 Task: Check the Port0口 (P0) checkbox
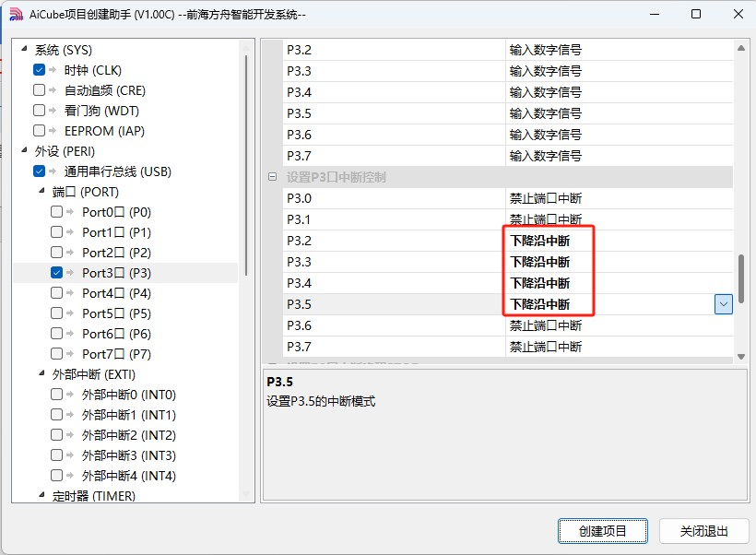coord(56,212)
